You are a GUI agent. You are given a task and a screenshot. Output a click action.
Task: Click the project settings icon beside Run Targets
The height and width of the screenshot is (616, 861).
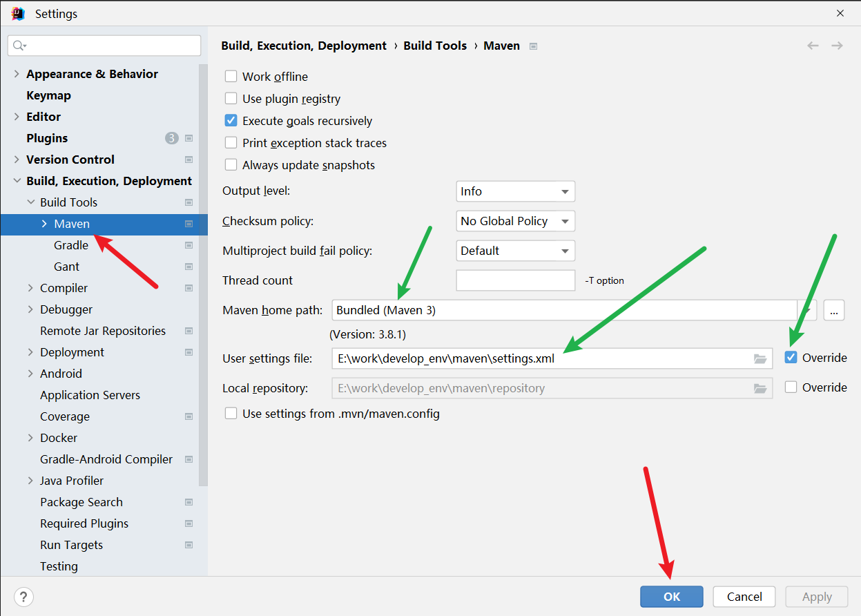click(x=188, y=545)
